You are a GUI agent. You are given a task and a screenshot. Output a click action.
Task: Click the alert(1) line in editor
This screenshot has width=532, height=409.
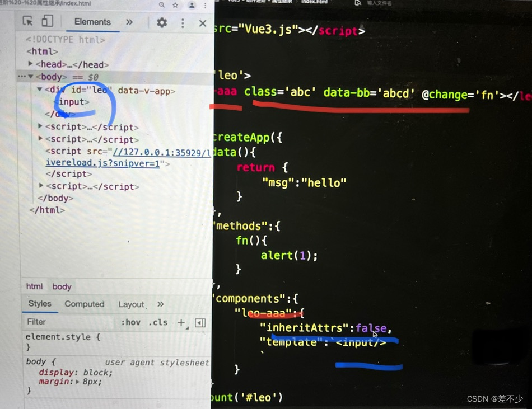point(289,255)
